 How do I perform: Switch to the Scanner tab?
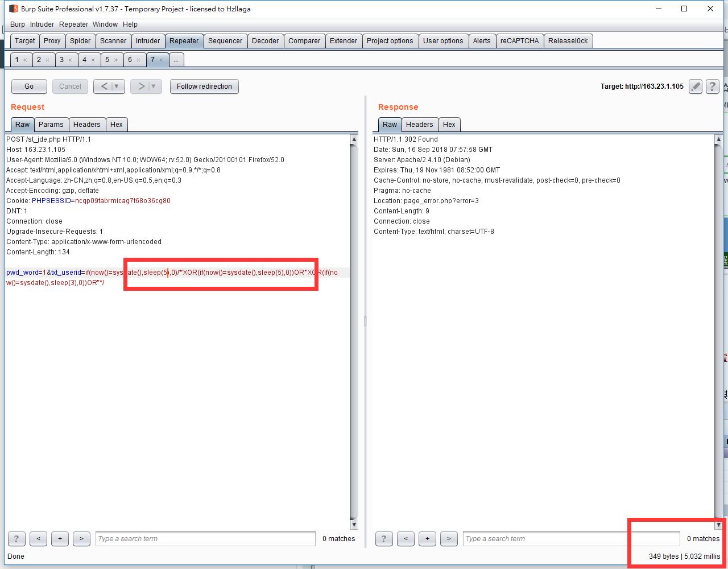tap(113, 41)
